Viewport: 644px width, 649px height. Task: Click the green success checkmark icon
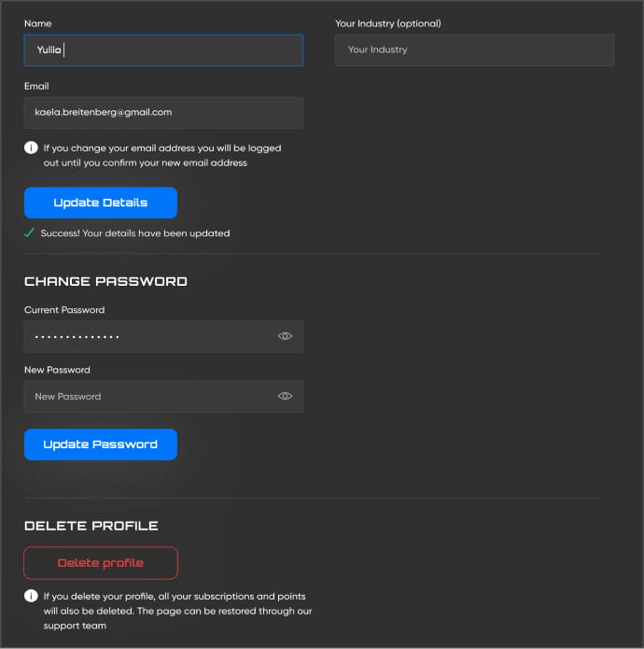coord(30,233)
